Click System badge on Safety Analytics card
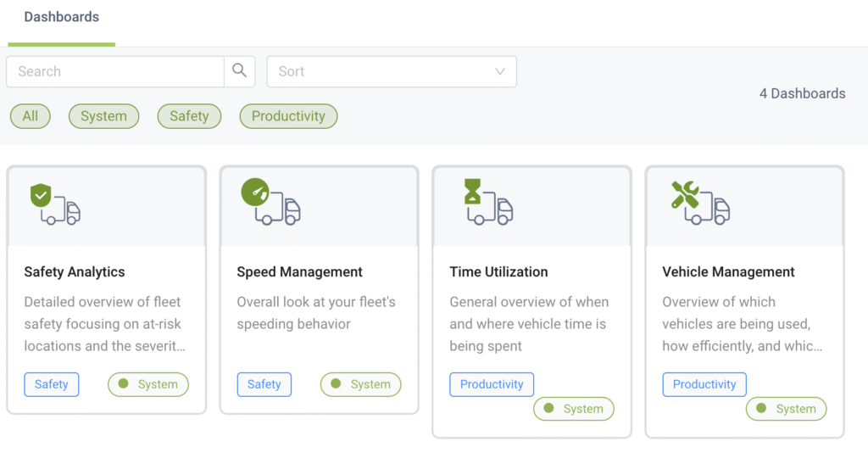868x475 pixels. (148, 384)
